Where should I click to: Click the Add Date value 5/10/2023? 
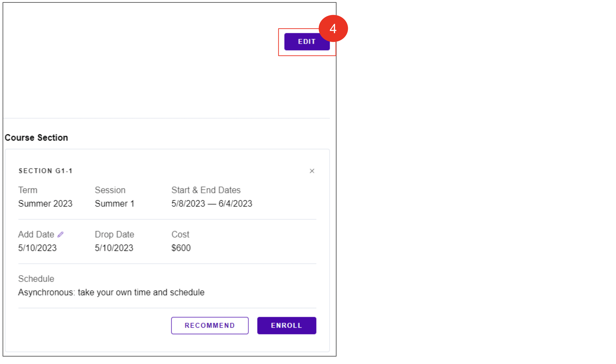pyautogui.click(x=37, y=248)
